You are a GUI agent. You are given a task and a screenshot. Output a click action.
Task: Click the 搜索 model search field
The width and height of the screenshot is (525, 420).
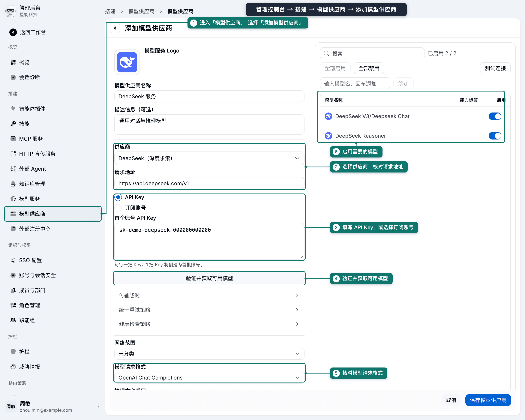372,53
